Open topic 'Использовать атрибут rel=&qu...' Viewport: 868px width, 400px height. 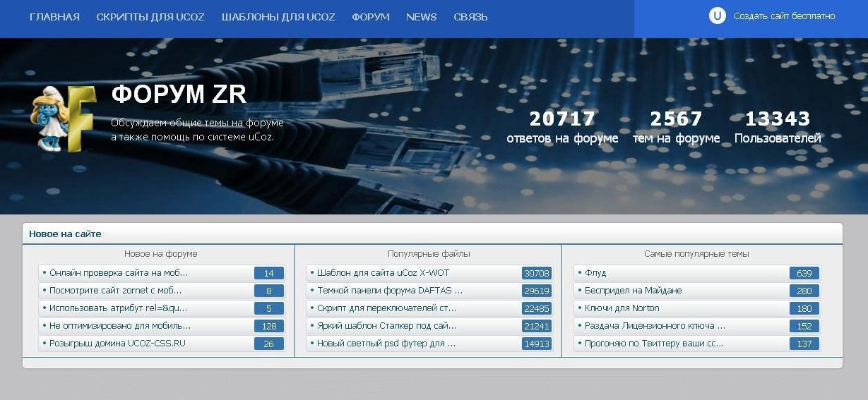(x=118, y=308)
